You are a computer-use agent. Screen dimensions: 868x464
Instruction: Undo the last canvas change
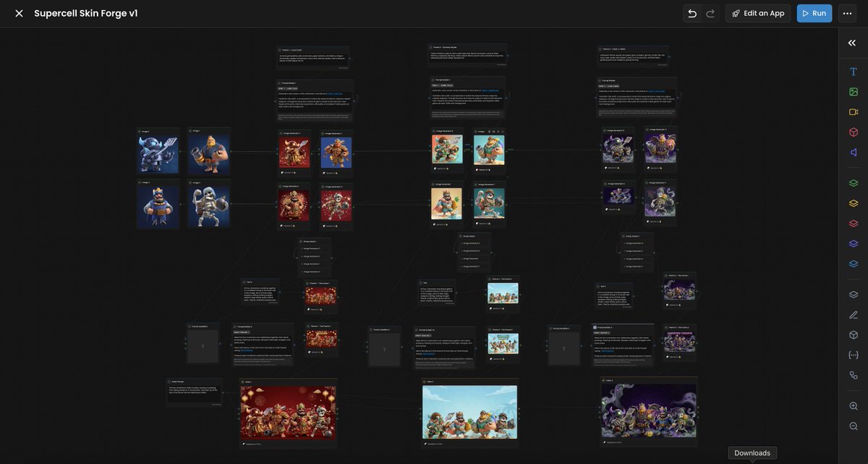[692, 13]
